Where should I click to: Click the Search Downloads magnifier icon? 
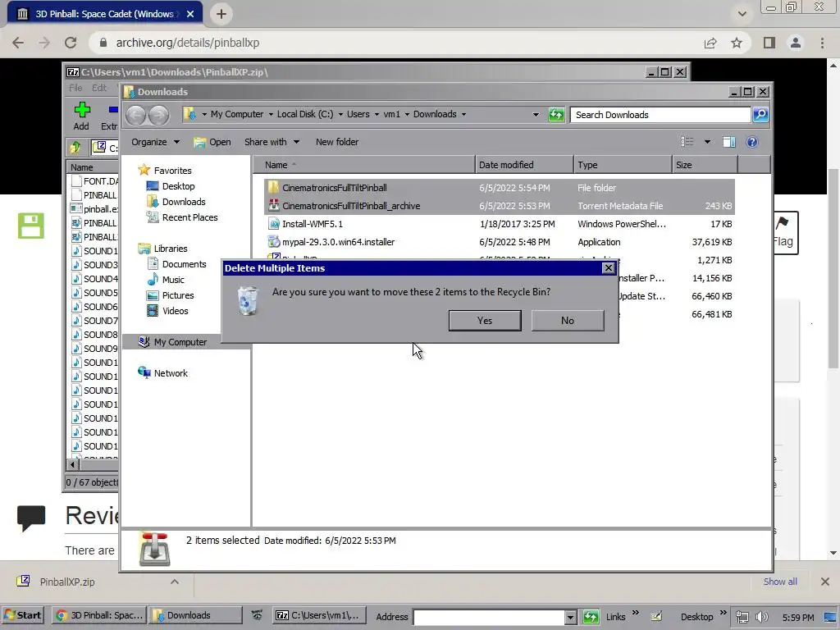760,115
